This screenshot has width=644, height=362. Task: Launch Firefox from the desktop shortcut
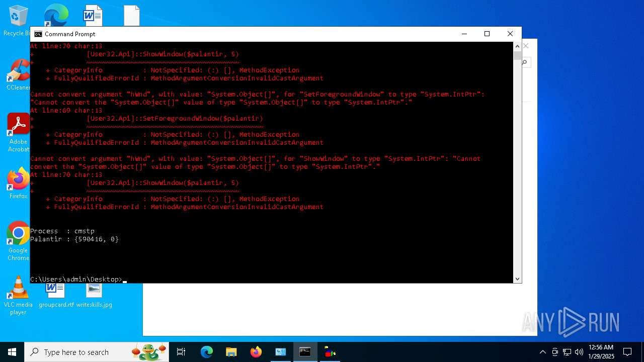click(18, 183)
